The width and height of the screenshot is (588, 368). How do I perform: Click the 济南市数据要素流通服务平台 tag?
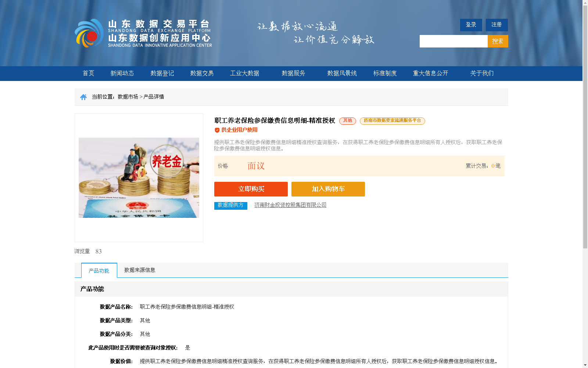point(392,121)
